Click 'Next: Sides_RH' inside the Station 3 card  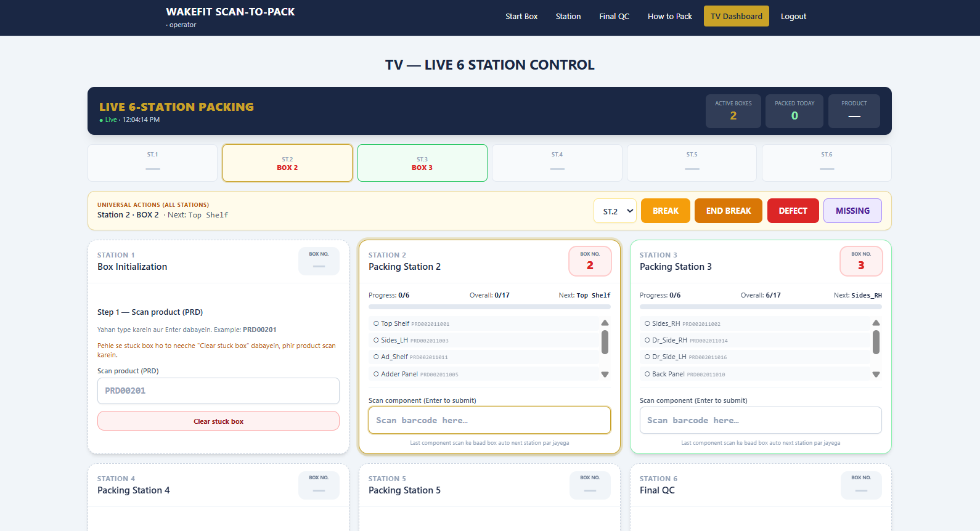click(x=858, y=295)
